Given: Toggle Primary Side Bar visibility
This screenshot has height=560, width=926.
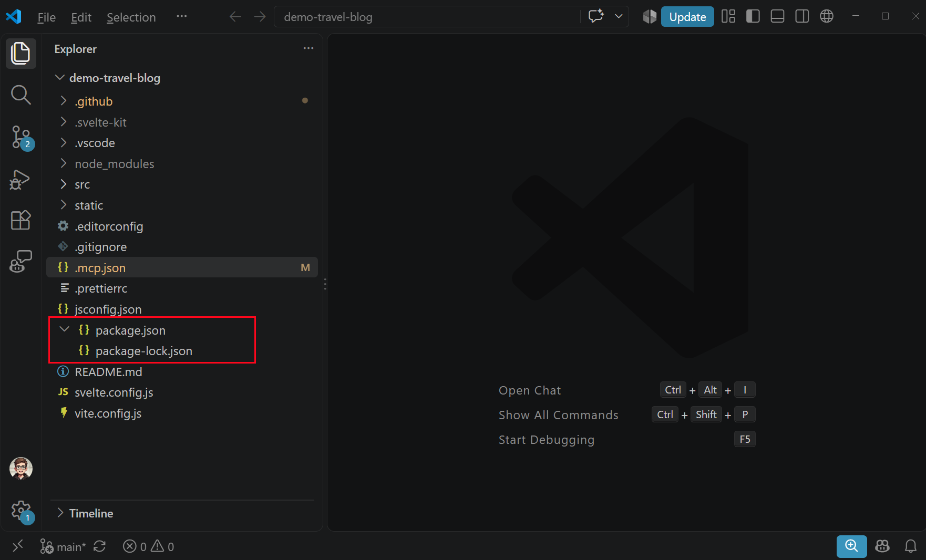Looking at the screenshot, I should click(753, 16).
